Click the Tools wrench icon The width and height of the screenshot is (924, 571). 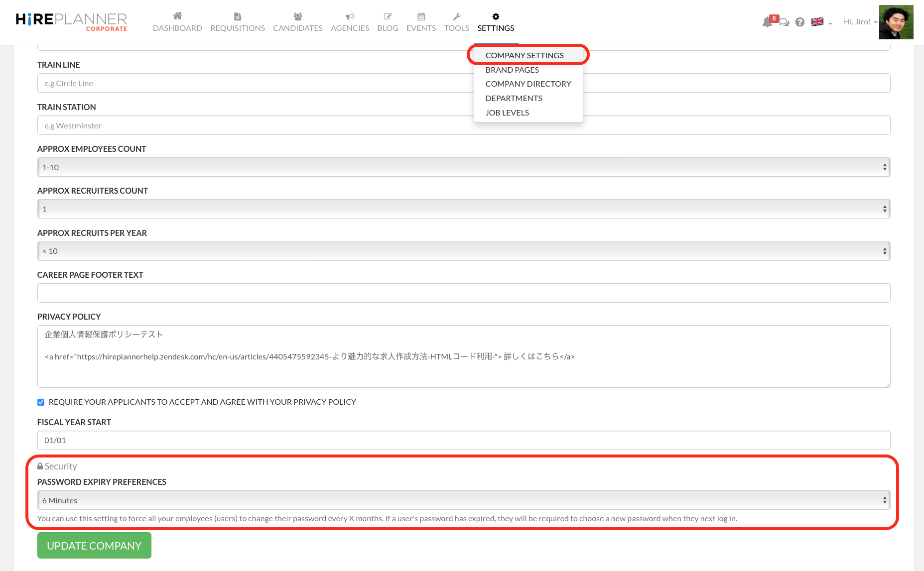456,16
